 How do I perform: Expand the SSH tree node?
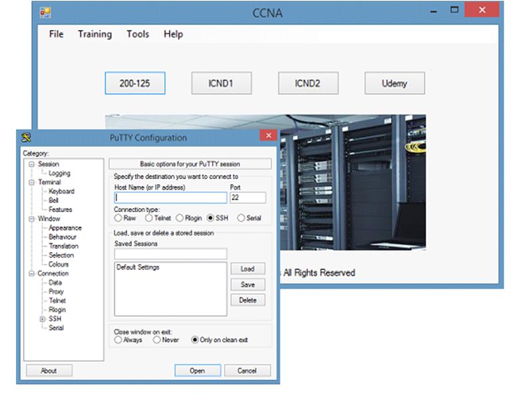(x=43, y=319)
